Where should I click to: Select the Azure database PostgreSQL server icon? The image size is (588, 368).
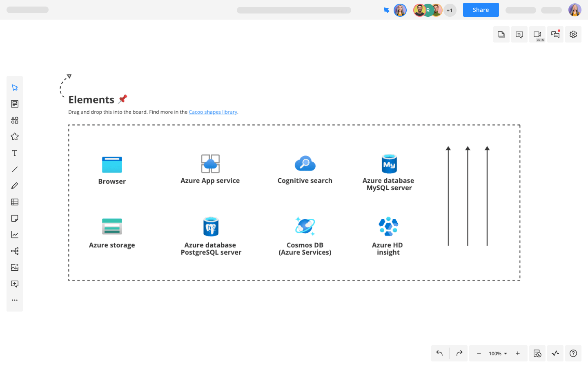click(x=211, y=227)
